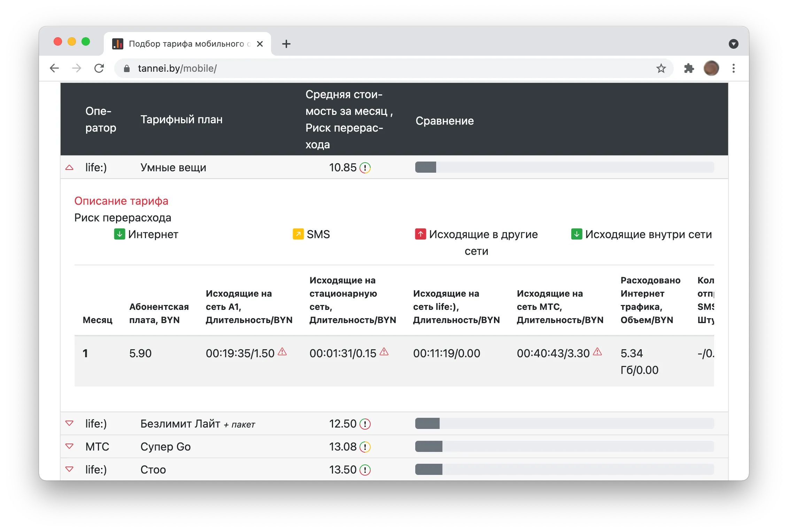
Task: Open a new browser tab
Action: [286, 44]
